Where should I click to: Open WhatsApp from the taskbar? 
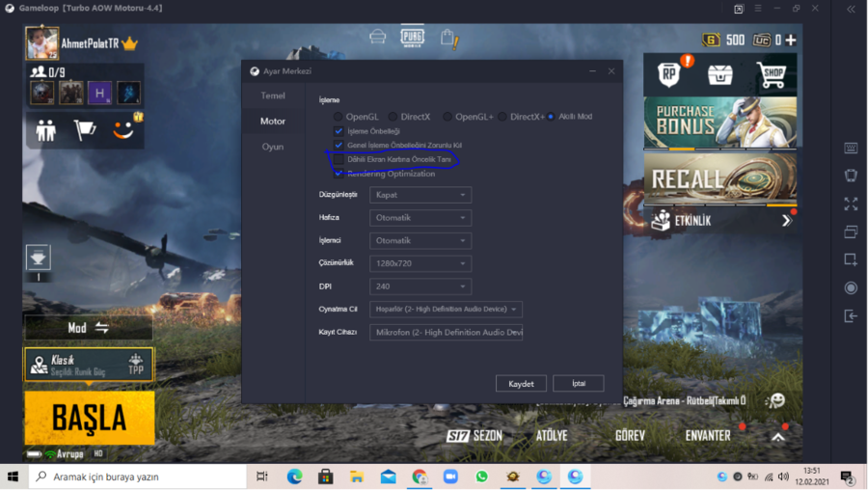click(481, 476)
